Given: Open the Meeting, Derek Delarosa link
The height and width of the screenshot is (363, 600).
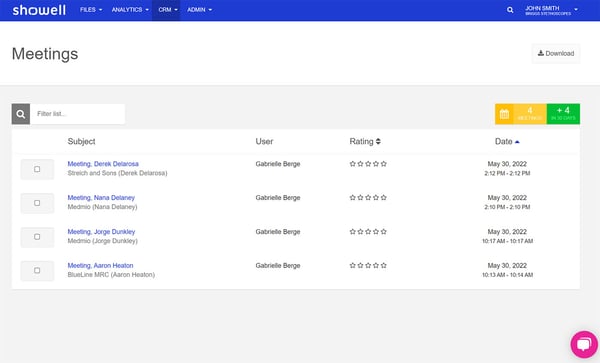Looking at the screenshot, I should (103, 164).
